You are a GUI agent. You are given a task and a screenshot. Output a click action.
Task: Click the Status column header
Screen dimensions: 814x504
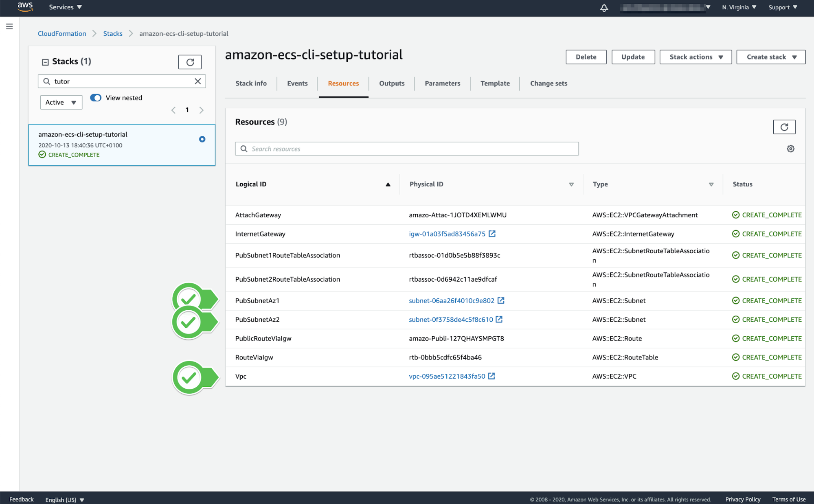742,184
